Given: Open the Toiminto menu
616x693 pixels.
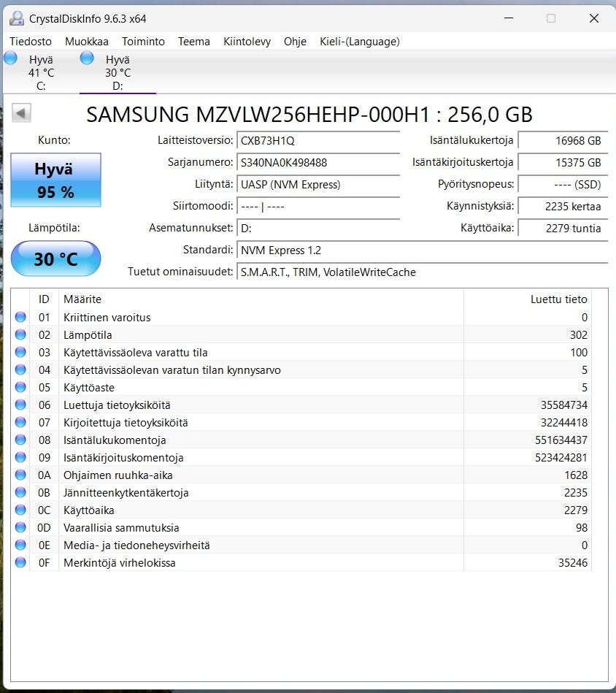Looking at the screenshot, I should [x=143, y=42].
